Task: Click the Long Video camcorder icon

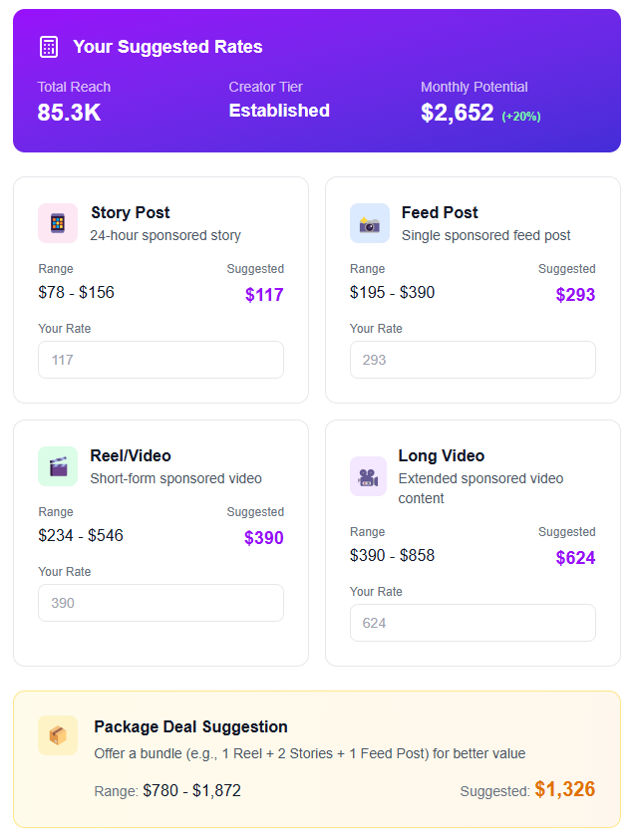Action: [x=369, y=476]
